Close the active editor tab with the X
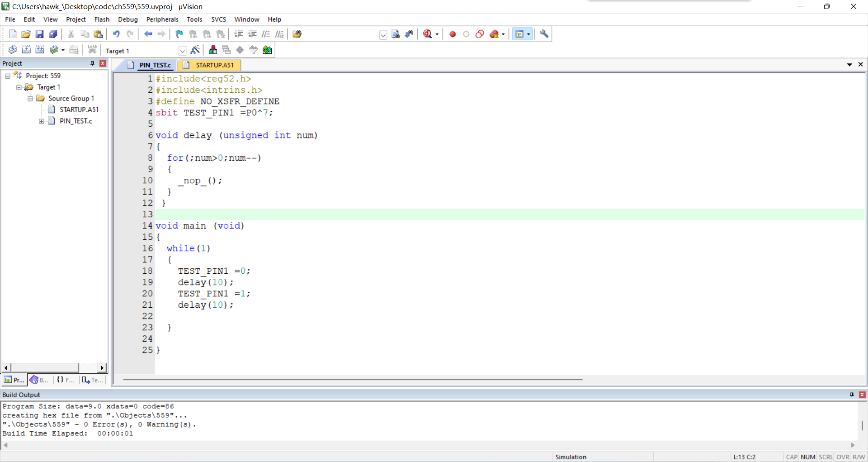 861,64
